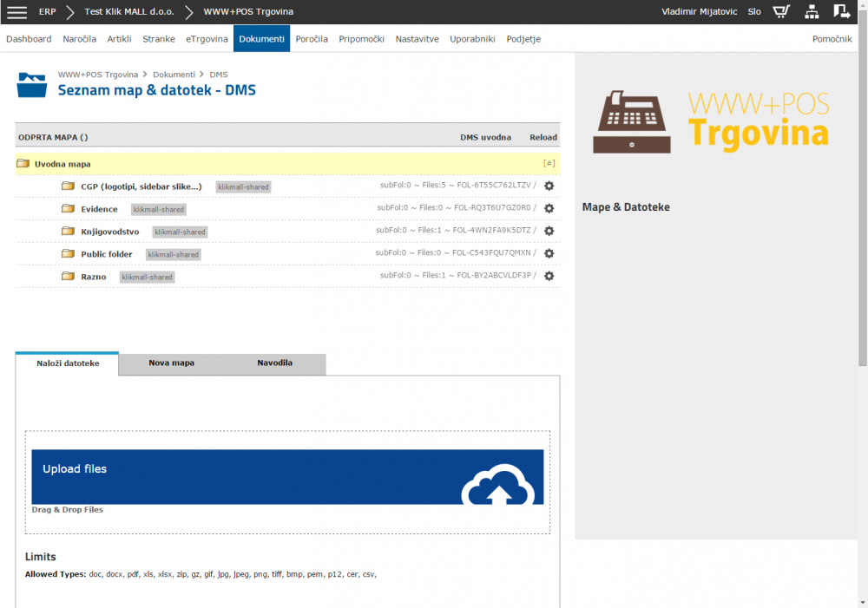Open settings gear for CGP folder
The height and width of the screenshot is (608, 868).
click(x=549, y=186)
